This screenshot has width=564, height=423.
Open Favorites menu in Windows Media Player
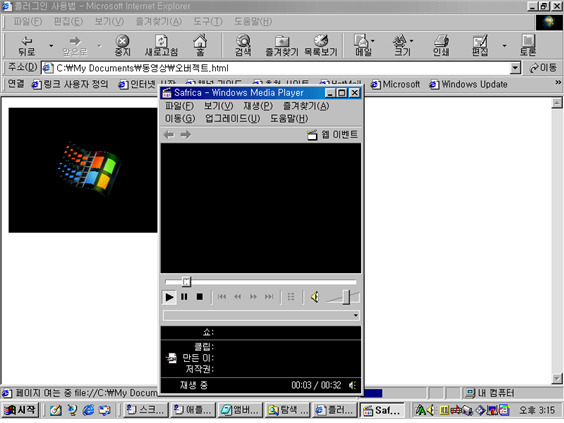pos(306,106)
